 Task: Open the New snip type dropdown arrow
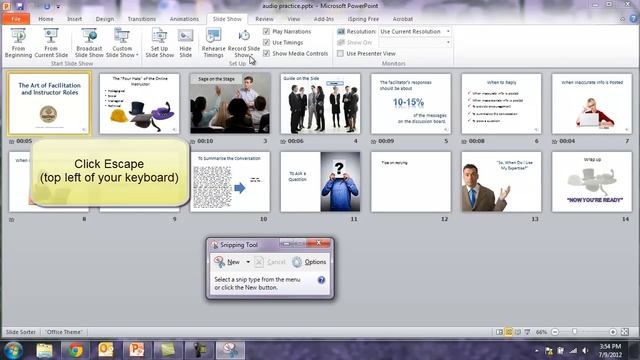(x=248, y=262)
